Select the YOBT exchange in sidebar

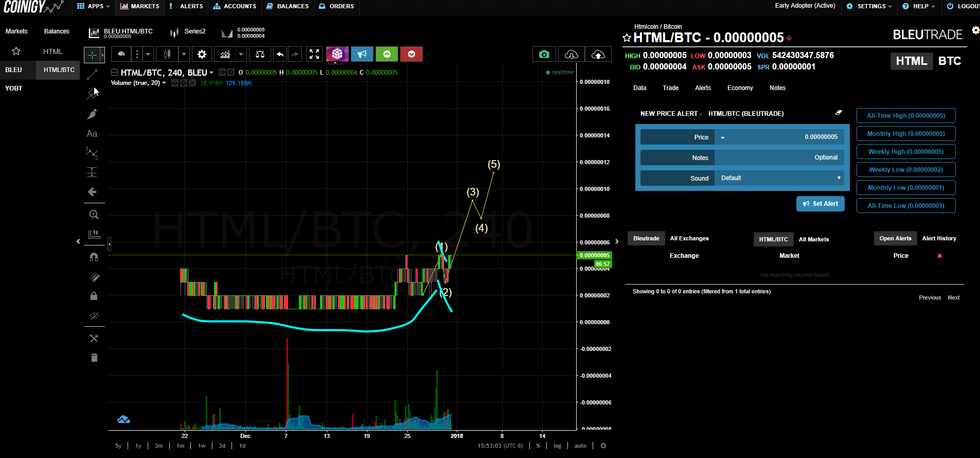coord(14,88)
